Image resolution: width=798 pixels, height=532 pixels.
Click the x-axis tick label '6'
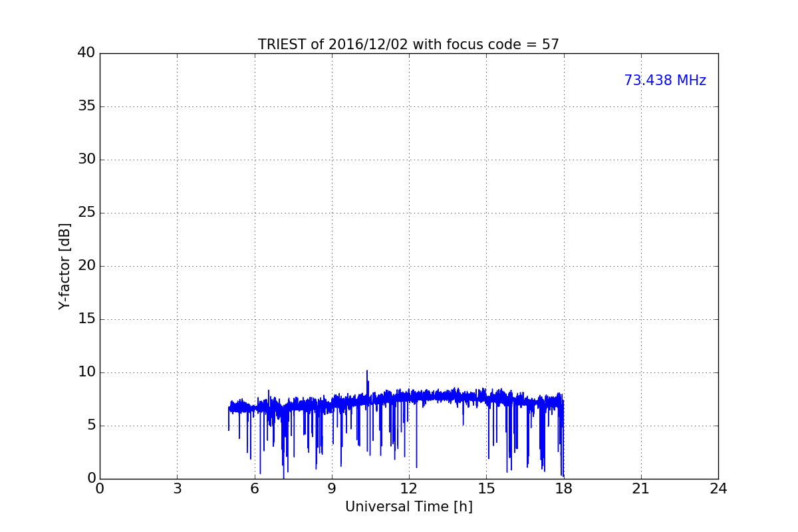coord(254,489)
